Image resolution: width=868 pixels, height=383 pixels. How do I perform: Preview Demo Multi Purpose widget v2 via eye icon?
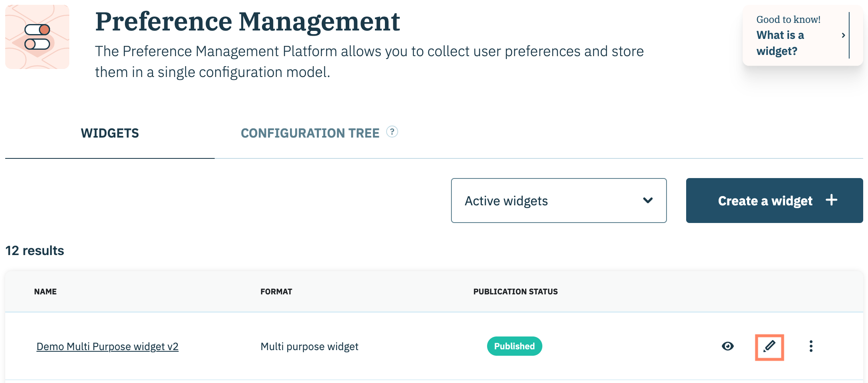tap(727, 346)
